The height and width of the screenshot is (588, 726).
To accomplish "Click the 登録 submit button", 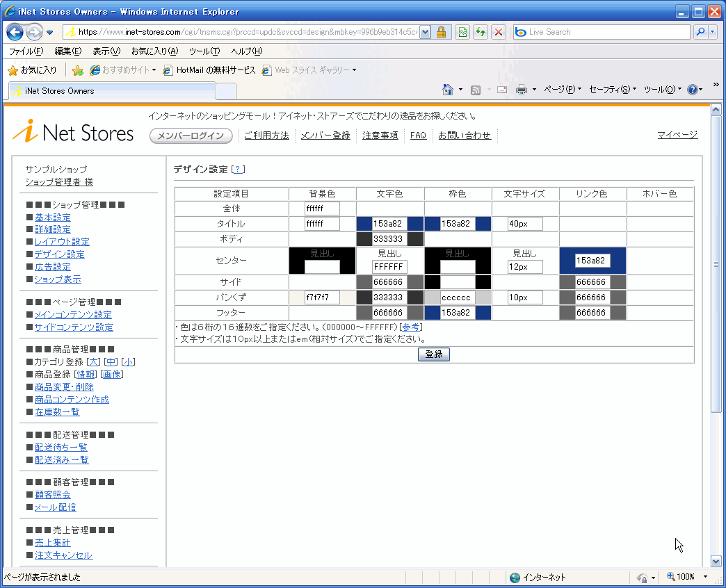I will (x=434, y=354).
